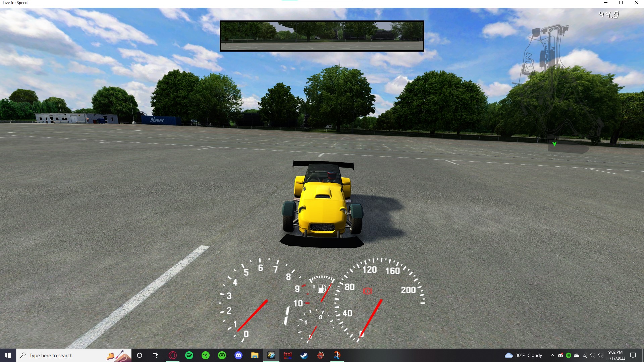Image resolution: width=644 pixels, height=362 pixels.
Task: Open the pinned Discord taskbar app
Action: click(x=238, y=355)
